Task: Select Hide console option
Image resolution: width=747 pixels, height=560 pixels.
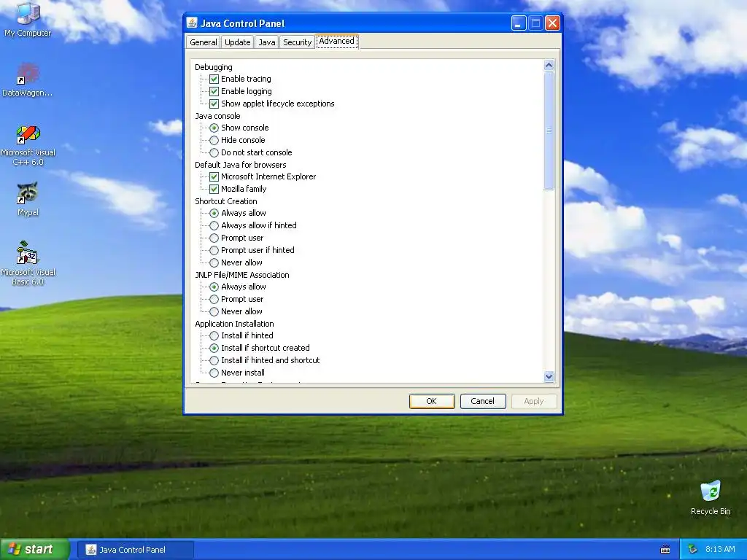Action: (214, 140)
